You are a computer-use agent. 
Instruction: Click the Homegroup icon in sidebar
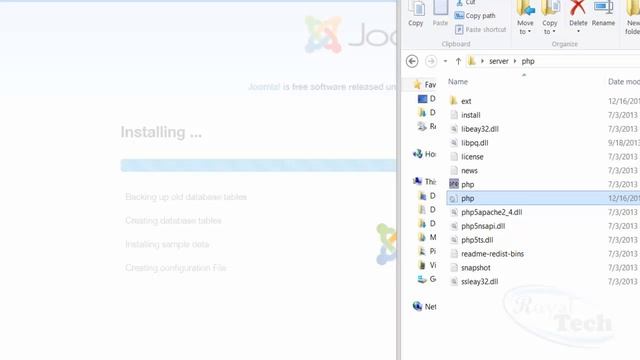417,154
